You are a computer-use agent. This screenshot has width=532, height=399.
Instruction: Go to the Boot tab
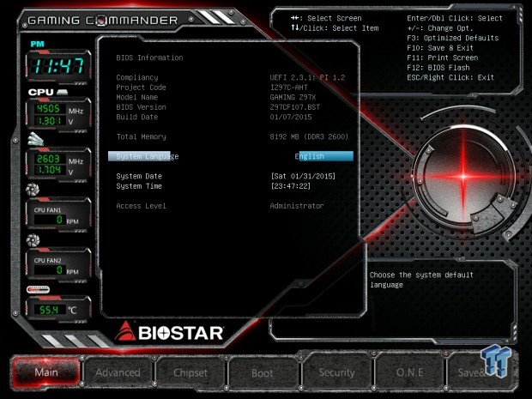tap(263, 373)
